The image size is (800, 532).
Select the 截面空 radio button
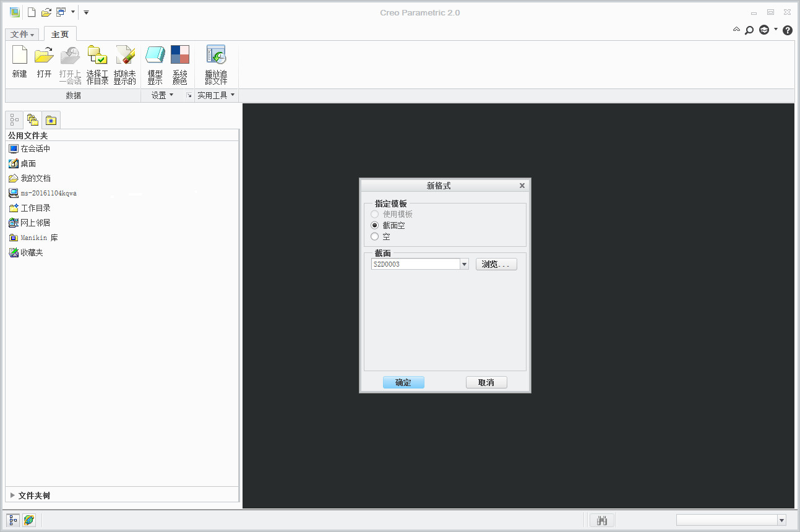tap(374, 225)
